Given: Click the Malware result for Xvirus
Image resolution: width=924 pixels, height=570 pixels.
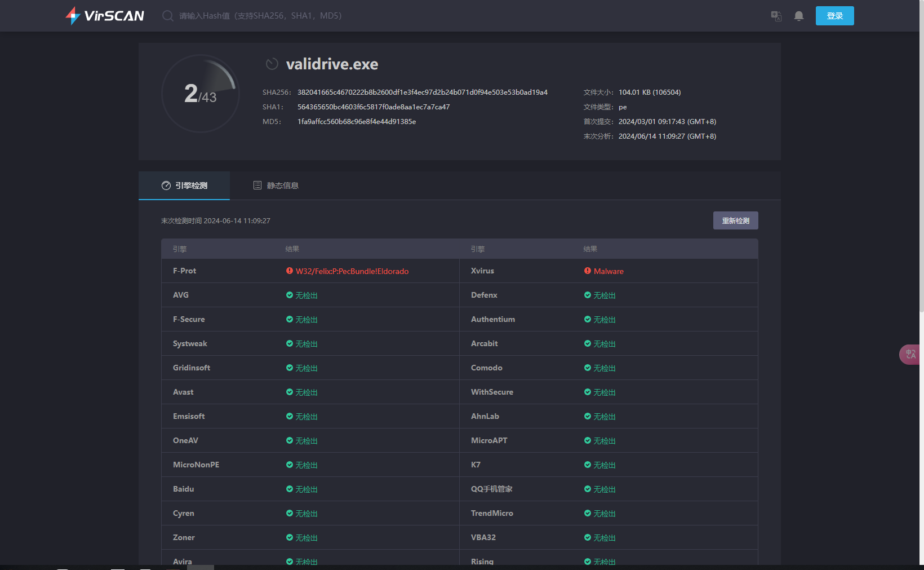Looking at the screenshot, I should pos(608,271).
